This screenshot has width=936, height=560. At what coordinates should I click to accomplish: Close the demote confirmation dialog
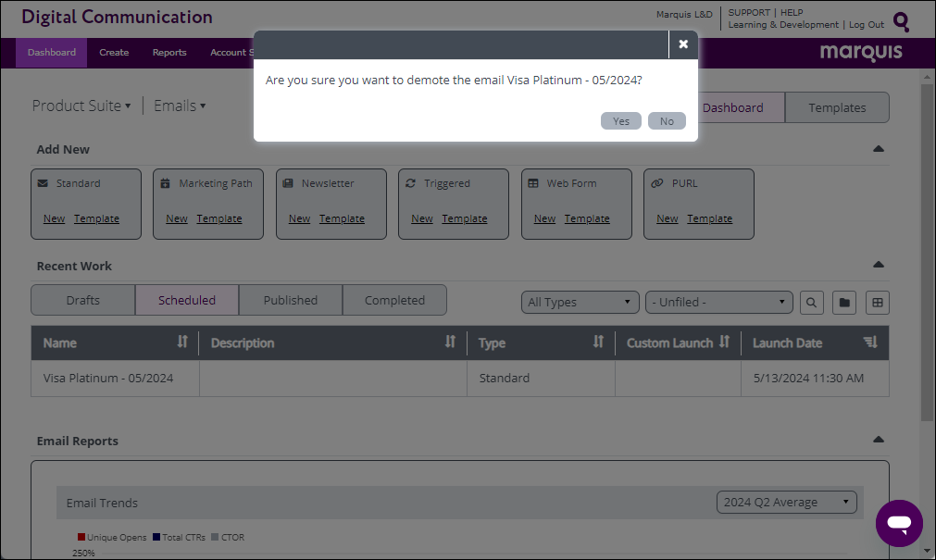point(683,44)
